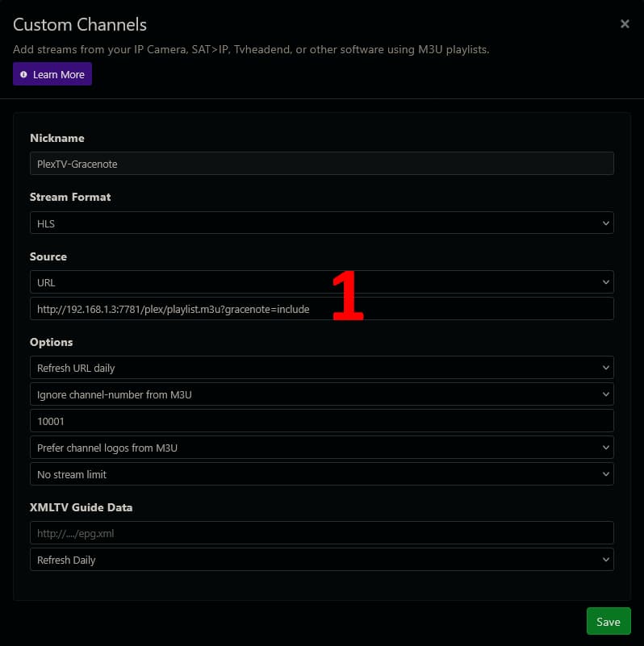
Task: Expand the Refresh URL daily dropdown
Action: pos(321,368)
